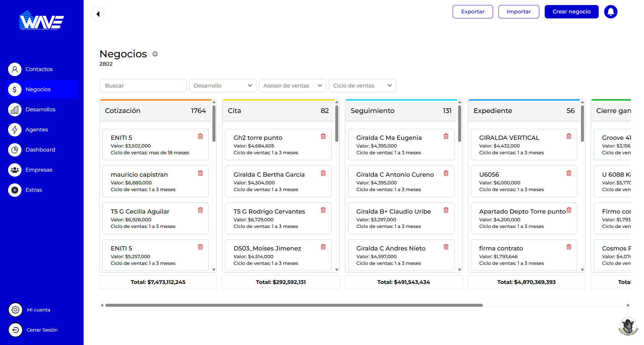Open the Dashboard pie chart icon

[15, 150]
